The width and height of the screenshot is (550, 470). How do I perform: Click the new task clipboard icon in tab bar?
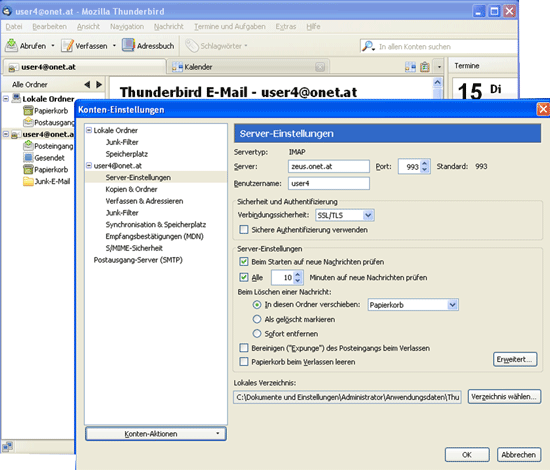point(425,67)
